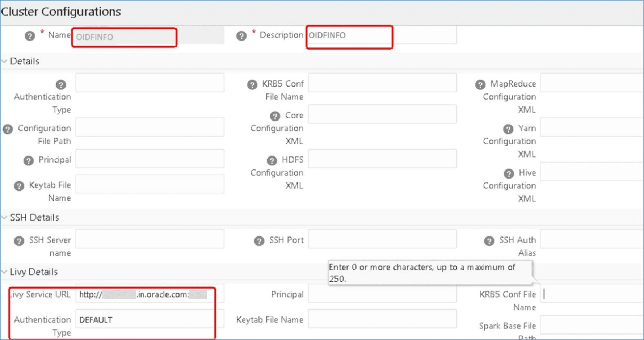This screenshot has width=644, height=340.
Task: Open help for KRB5 Conf File Name
Action: pos(252,84)
